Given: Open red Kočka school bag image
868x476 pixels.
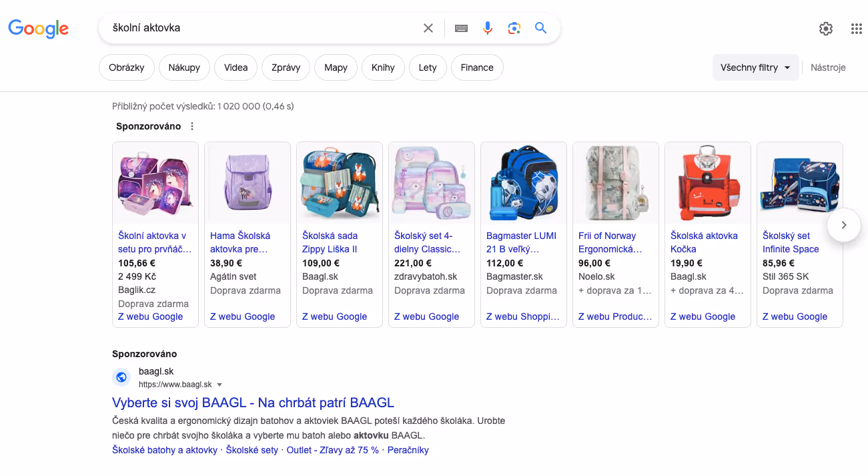Looking at the screenshot, I should tap(708, 184).
